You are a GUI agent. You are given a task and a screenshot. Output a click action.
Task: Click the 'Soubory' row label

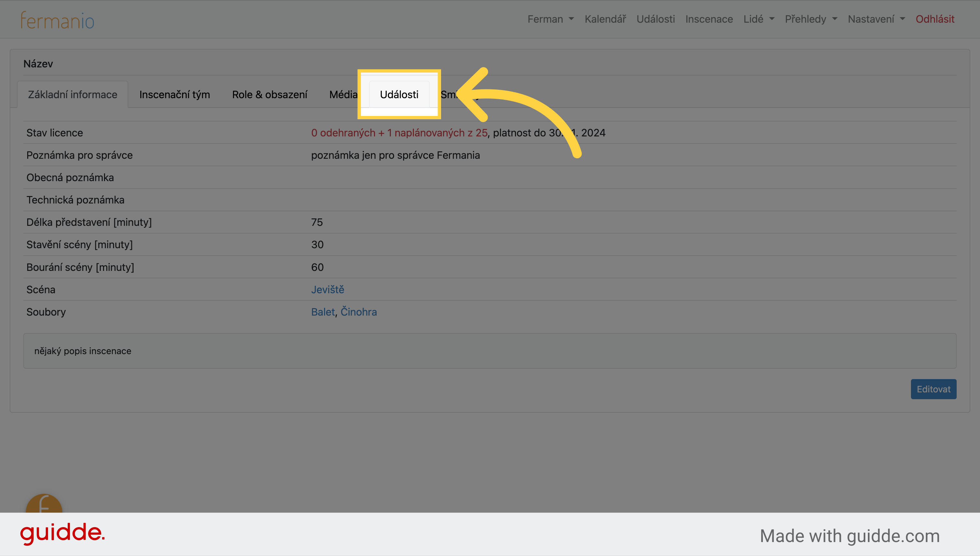46,312
